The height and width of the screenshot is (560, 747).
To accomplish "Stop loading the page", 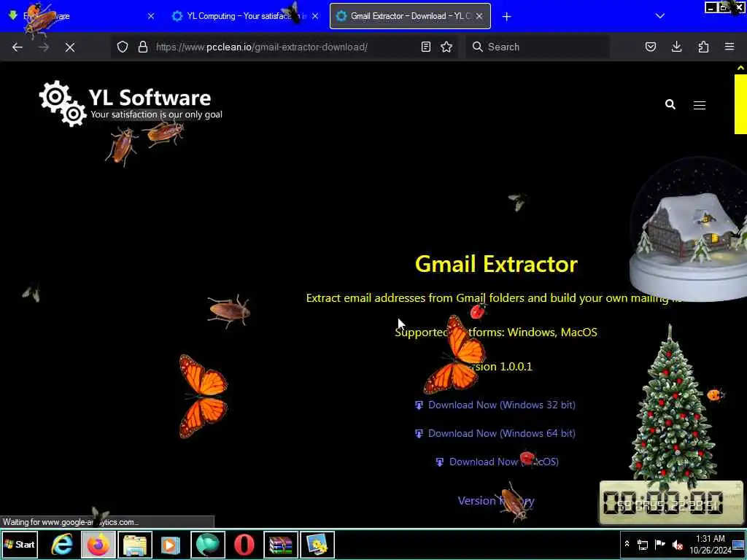I will click(x=69, y=47).
